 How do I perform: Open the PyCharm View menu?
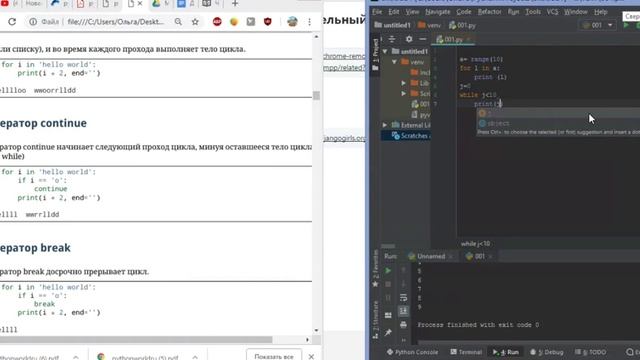pos(412,12)
